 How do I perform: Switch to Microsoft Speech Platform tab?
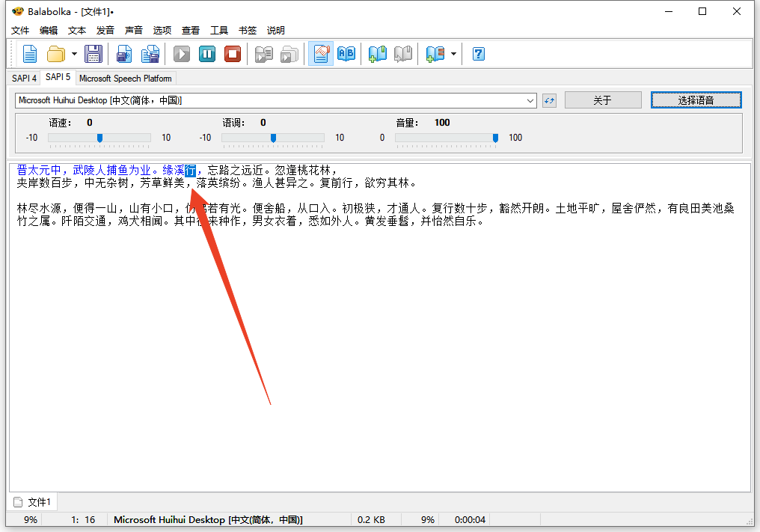click(x=125, y=78)
